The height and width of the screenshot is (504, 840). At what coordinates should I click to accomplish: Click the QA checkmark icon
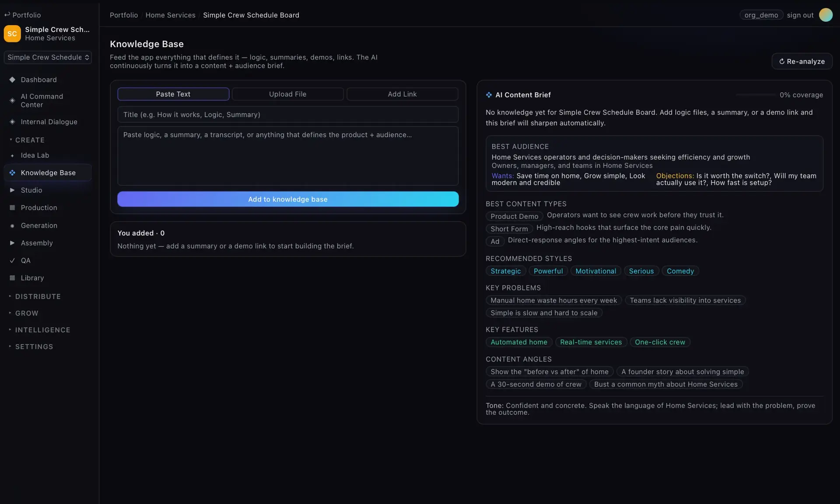(12, 261)
